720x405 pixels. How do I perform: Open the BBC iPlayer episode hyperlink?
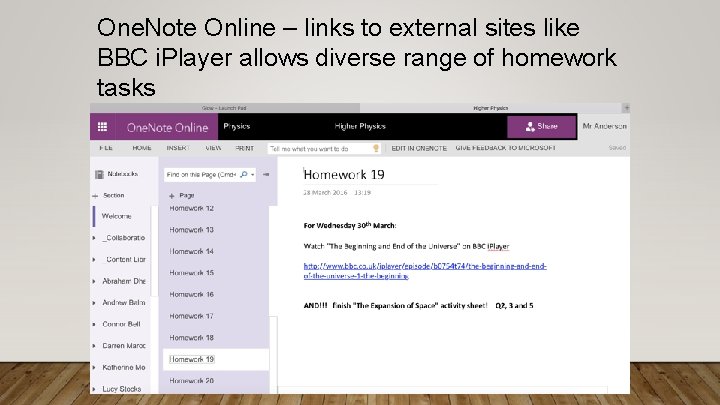click(x=425, y=271)
